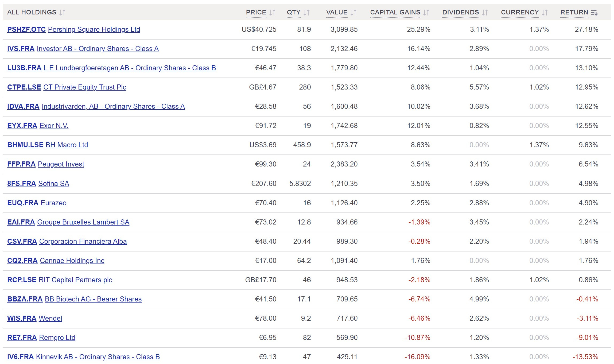Open RIT Capital Partners plc link

(x=75, y=280)
